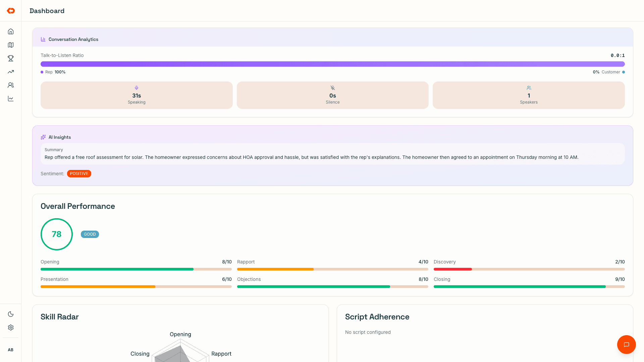
Task: Open the Team users sidebar icon
Action: point(11,85)
